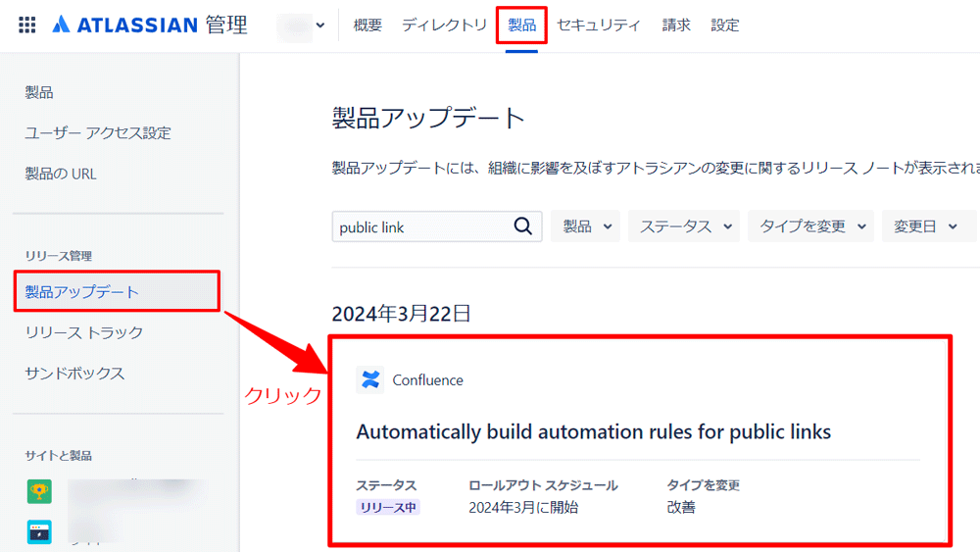Select 製品アップデート in the sidebar

point(82,292)
